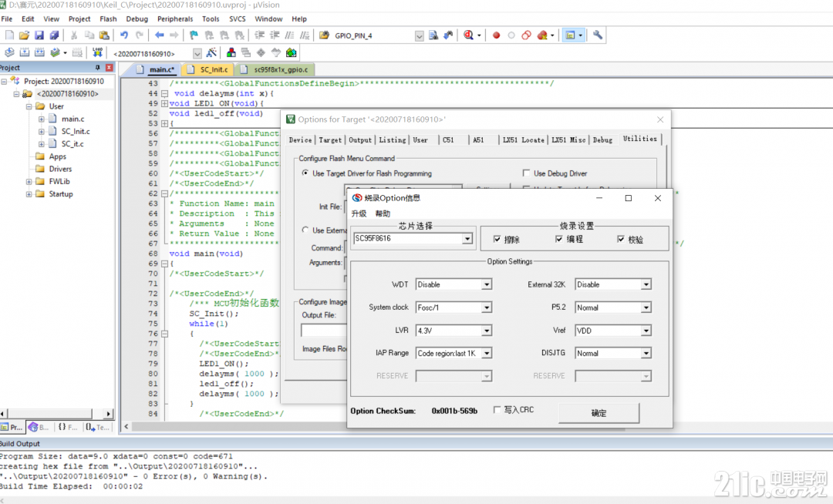Indent selected lines with toolbar icon

coord(259,35)
